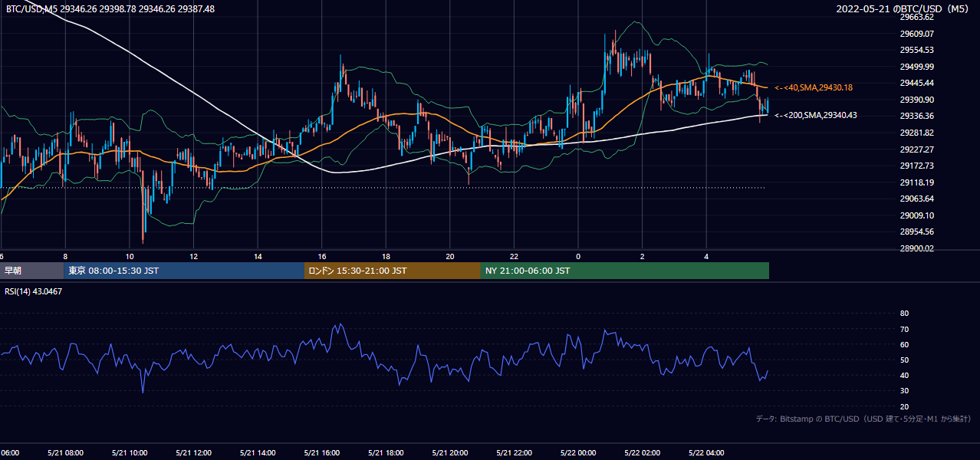Click date axis label 5/21 12:00
Screen dimensions: 980x460
pyautogui.click(x=193, y=452)
